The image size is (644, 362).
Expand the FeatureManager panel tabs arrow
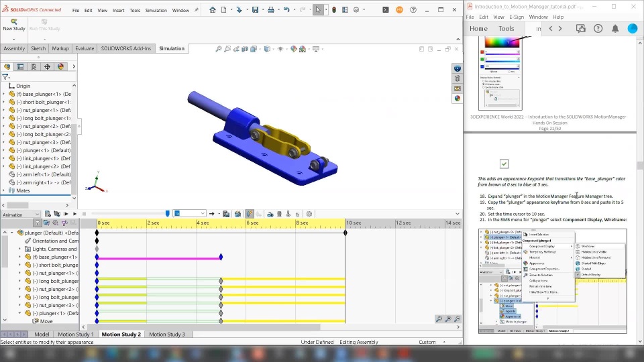74,66
